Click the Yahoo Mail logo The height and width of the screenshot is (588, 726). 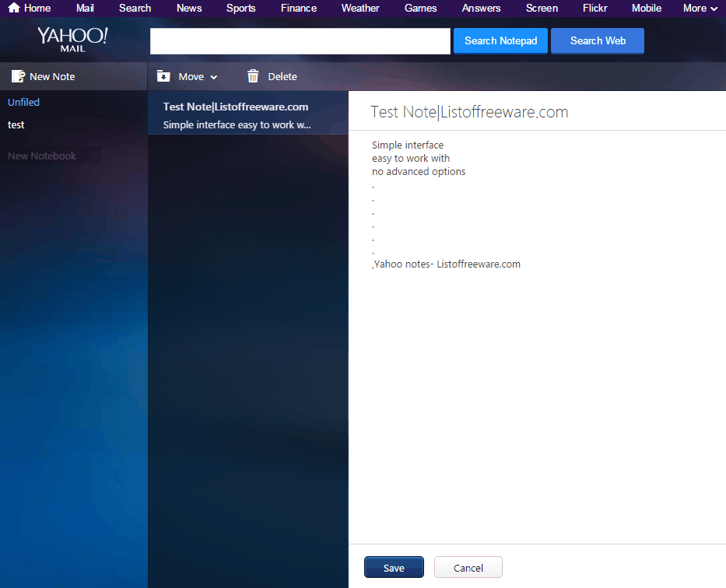(x=72, y=40)
